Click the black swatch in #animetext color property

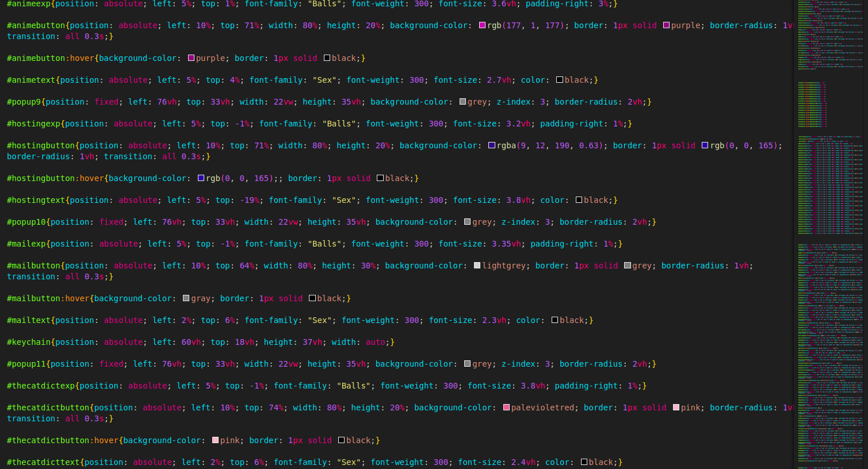[559, 80]
